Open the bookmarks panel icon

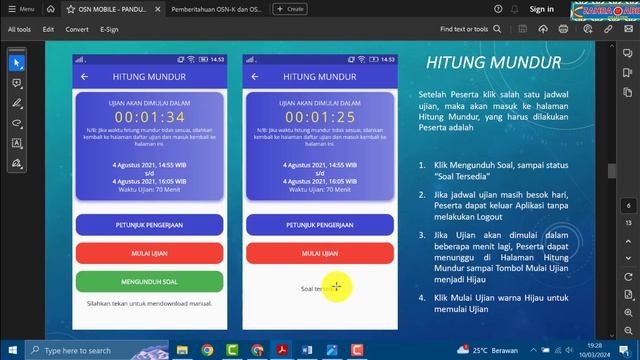[x=628, y=73]
